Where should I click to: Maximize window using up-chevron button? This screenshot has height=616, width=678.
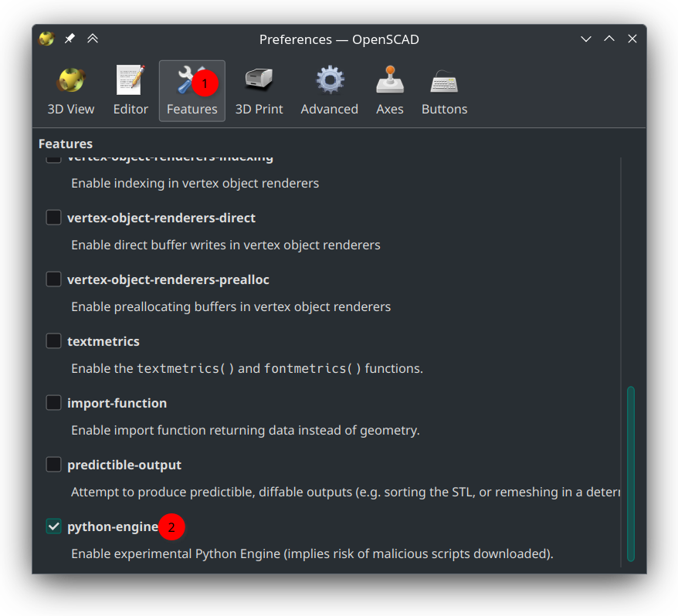tap(609, 39)
